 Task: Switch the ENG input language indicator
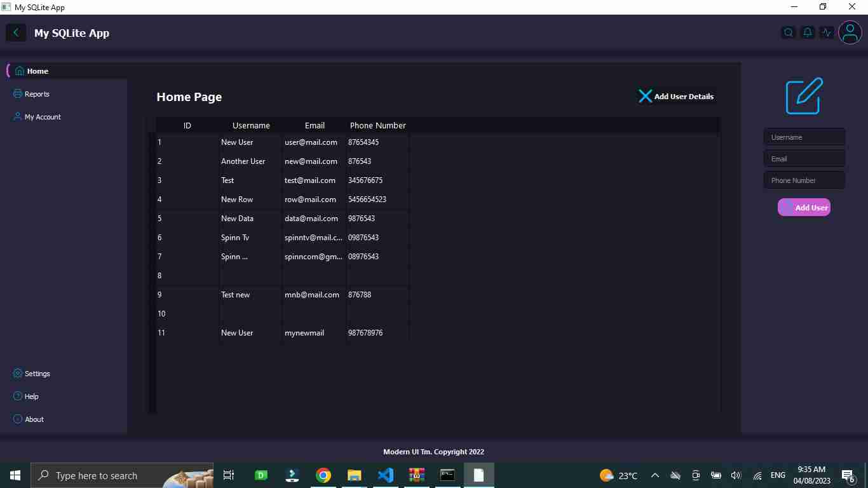778,475
